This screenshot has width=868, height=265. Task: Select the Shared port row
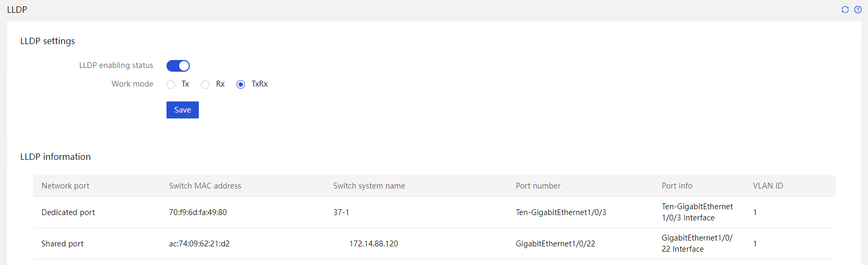434,243
